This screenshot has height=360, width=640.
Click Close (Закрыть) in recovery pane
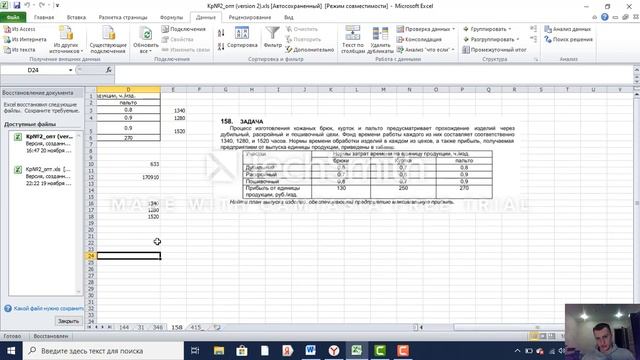(68, 321)
